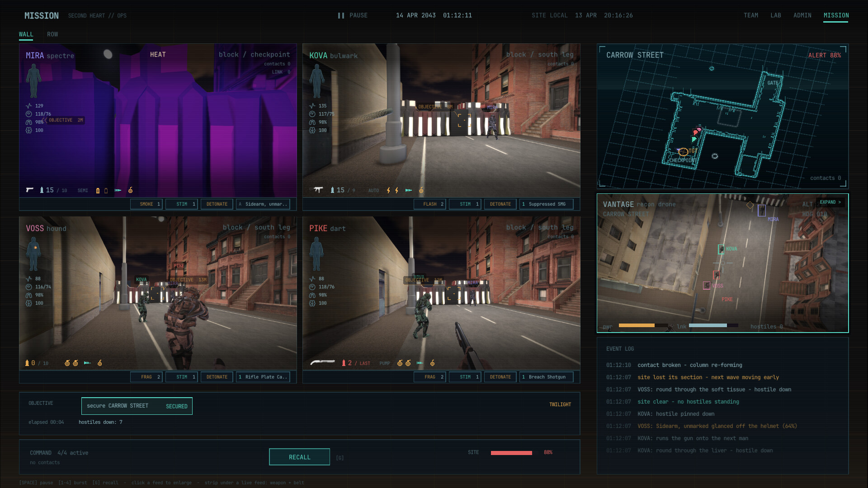Click the first frag grenade icon in PIKE's feed
This screenshot has height=488, width=868.
[400, 363]
